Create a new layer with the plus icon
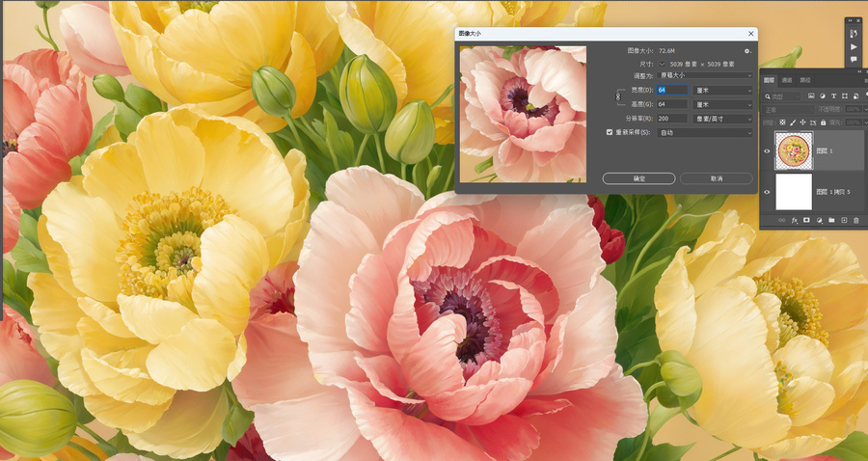Screen dimensions: 868x461 tap(844, 220)
